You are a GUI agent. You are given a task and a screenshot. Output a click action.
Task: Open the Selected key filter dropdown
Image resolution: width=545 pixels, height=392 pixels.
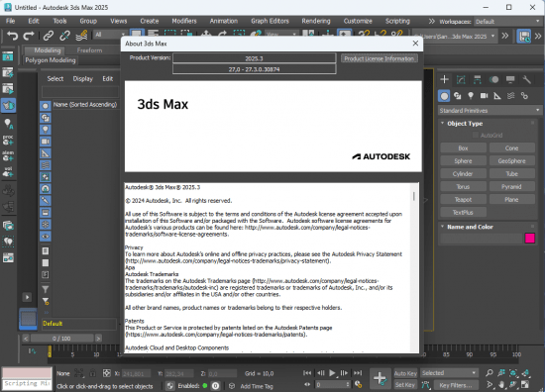point(449,373)
